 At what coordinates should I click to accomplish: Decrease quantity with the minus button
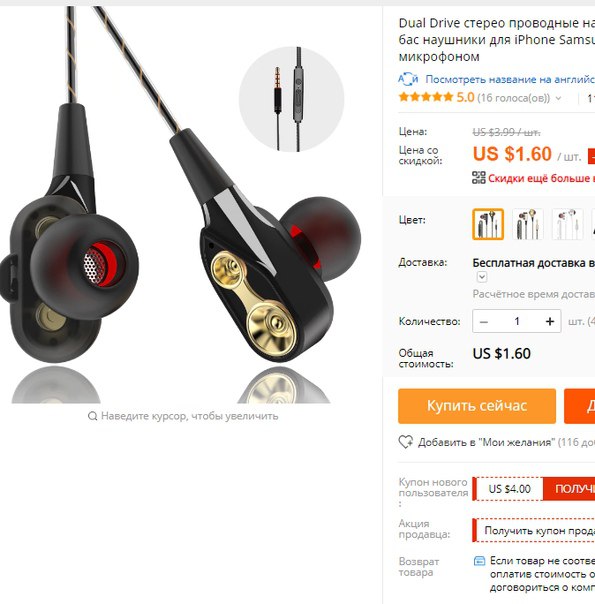pos(484,321)
